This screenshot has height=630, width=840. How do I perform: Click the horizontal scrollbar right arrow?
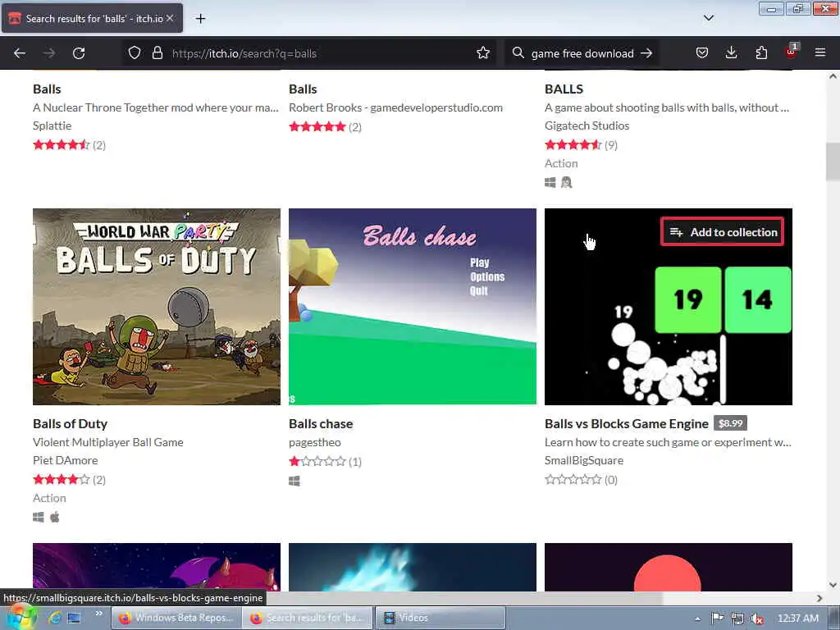click(819, 598)
